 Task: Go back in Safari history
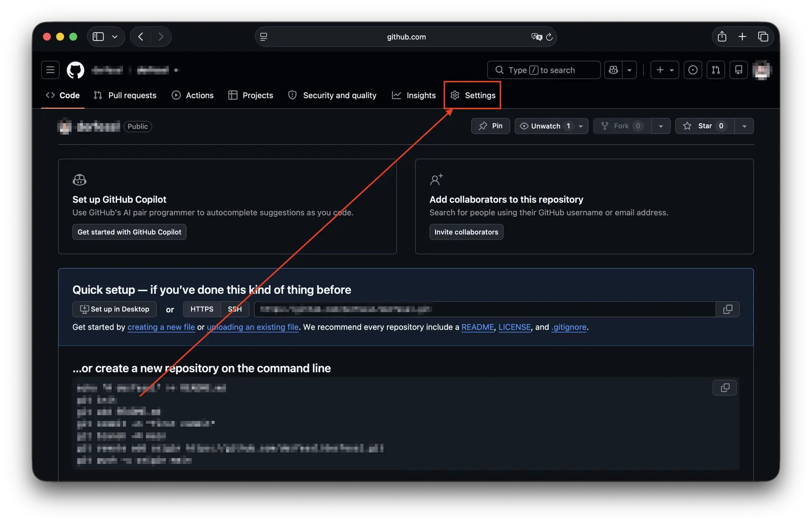[141, 37]
